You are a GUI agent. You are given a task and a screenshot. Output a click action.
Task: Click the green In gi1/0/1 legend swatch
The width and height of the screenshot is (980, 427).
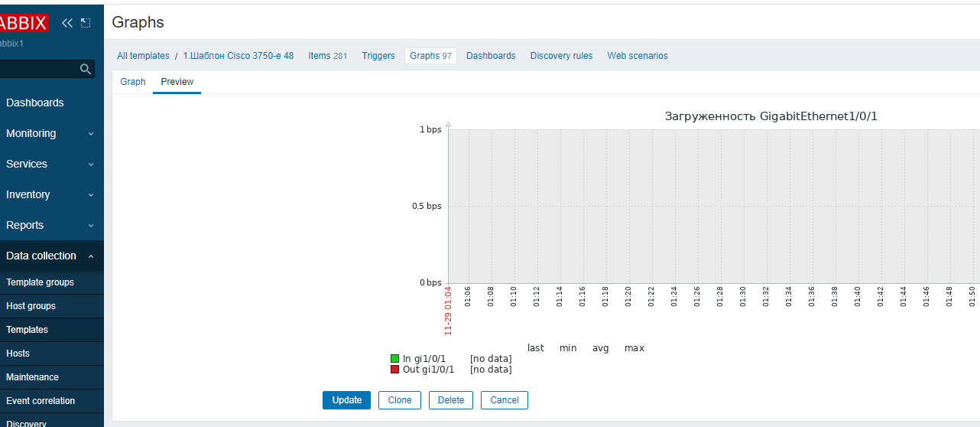tap(395, 359)
